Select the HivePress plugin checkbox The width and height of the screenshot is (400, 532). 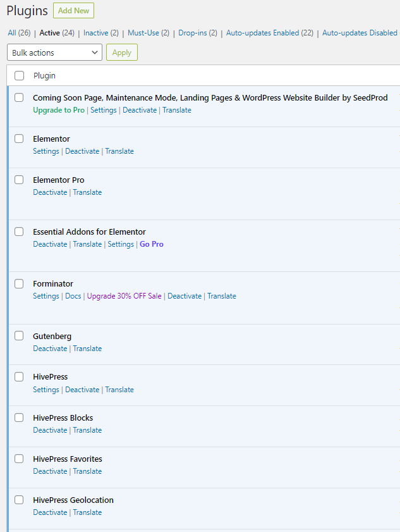coord(19,377)
